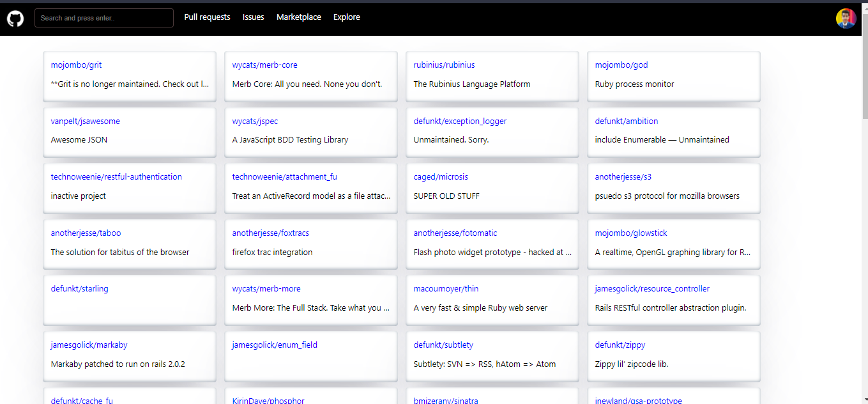Click 'Unmaintained. Sorry.' description text
This screenshot has width=868, height=404.
tap(451, 140)
